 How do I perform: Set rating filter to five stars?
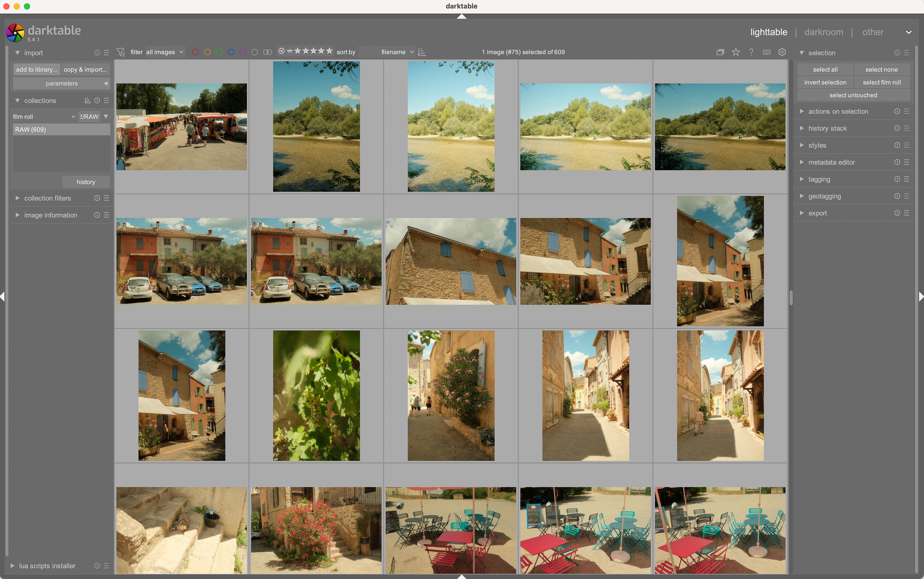point(330,51)
